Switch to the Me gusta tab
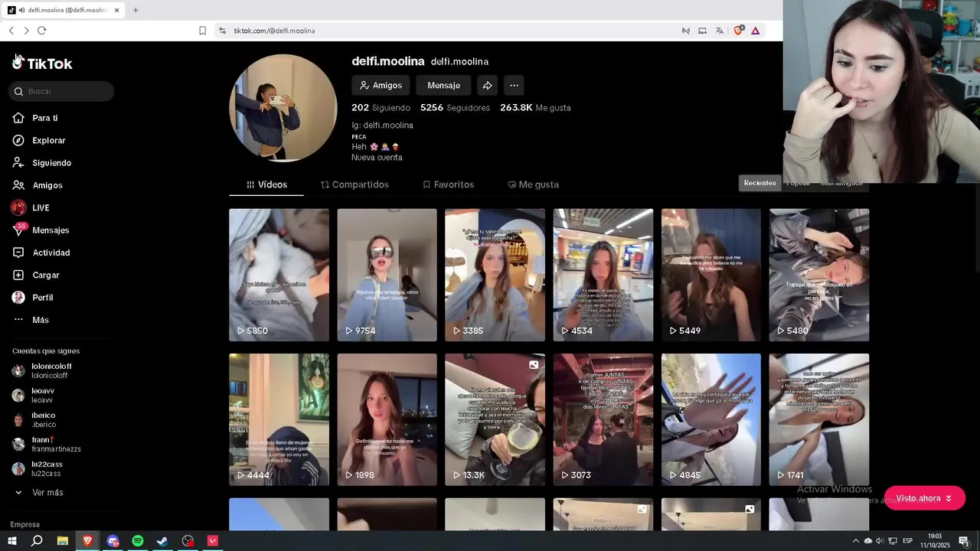This screenshot has width=980, height=551. [x=533, y=184]
